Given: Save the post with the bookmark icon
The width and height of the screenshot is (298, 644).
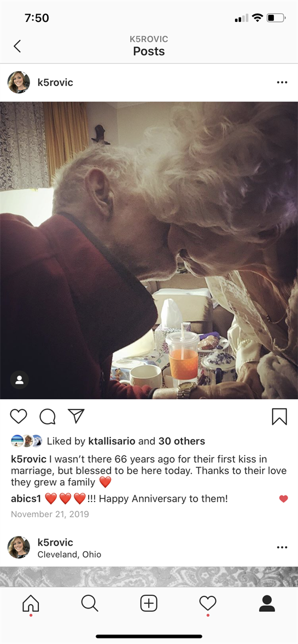Looking at the screenshot, I should (x=279, y=416).
